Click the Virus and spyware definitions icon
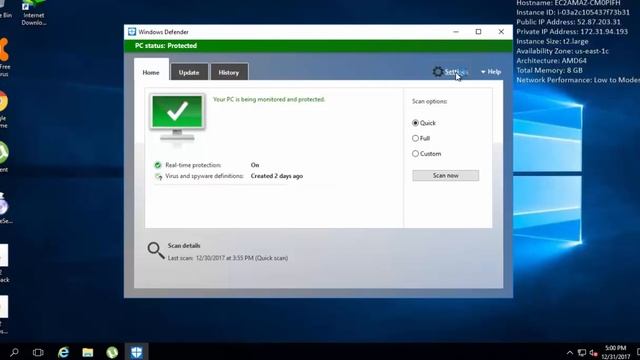The width and height of the screenshot is (640, 360). pyautogui.click(x=158, y=176)
